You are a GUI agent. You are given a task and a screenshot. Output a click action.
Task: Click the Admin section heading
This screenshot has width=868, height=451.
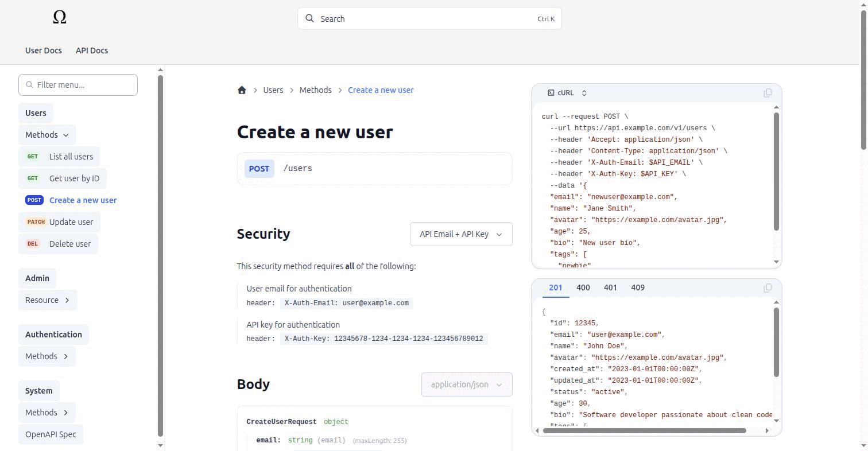tap(37, 278)
